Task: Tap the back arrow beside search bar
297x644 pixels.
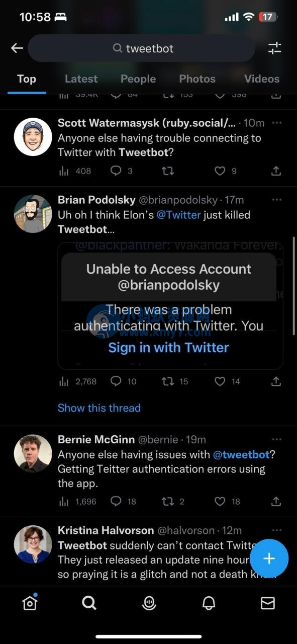Action: point(17,48)
